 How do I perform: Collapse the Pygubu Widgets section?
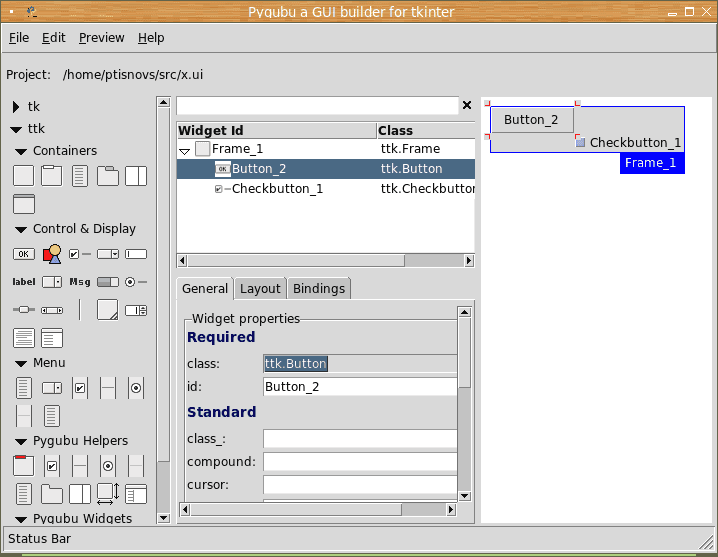click(x=21, y=519)
